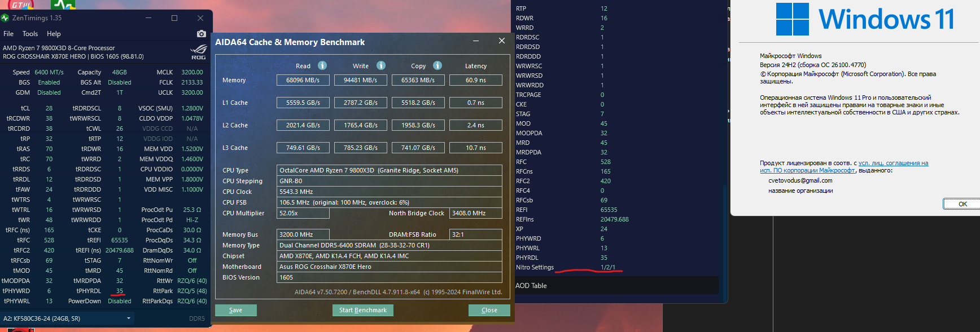Click the tREFI (ns) value in ZenTimings
The height and width of the screenshot is (332, 980).
[120, 250]
